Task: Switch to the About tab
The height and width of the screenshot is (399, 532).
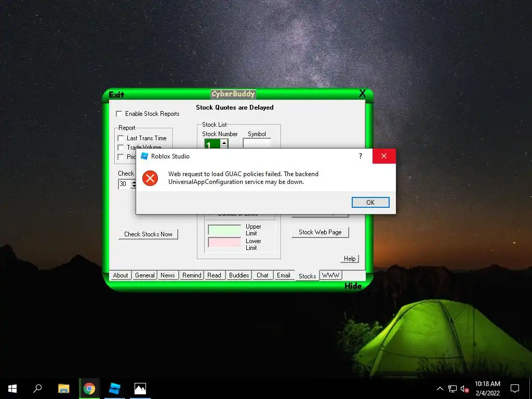Action: pyautogui.click(x=121, y=275)
